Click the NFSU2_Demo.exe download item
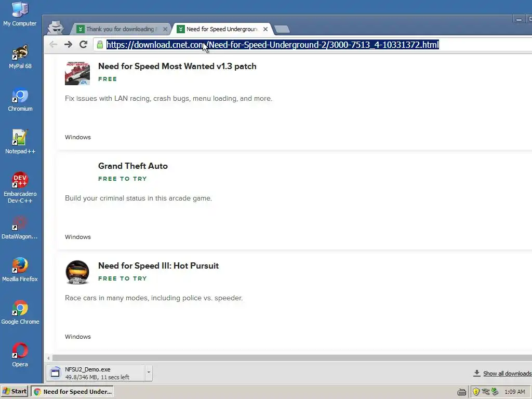This screenshot has height=399, width=532. click(96, 373)
